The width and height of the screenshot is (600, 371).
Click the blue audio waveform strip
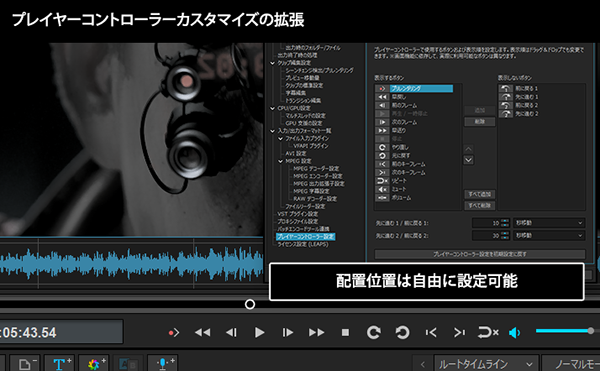click(x=132, y=264)
